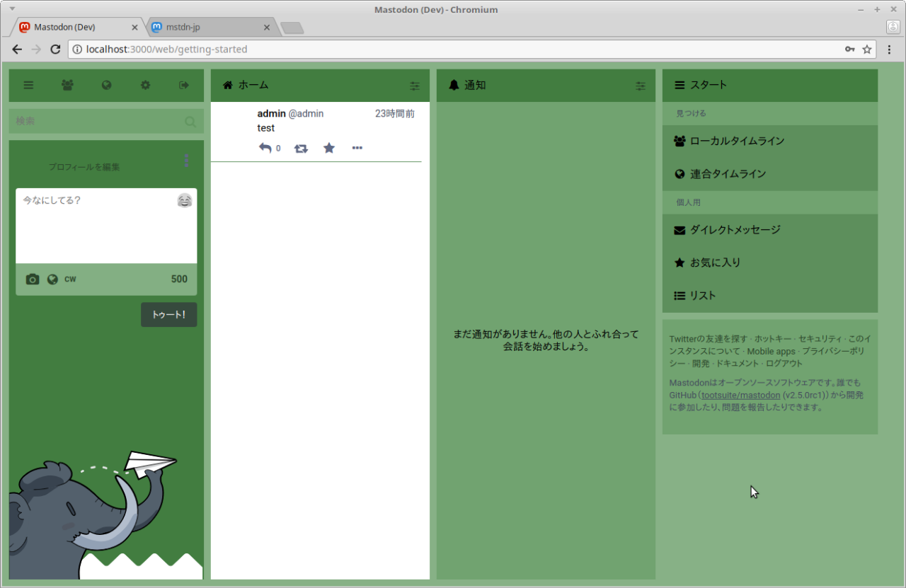Click the camera icon to add media
906x588 pixels.
coord(33,279)
